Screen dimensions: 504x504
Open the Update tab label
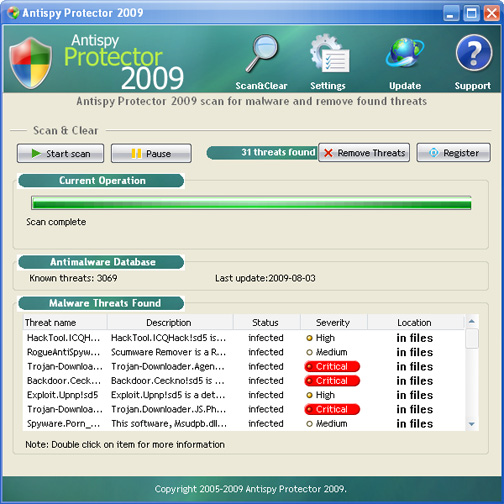pos(405,86)
